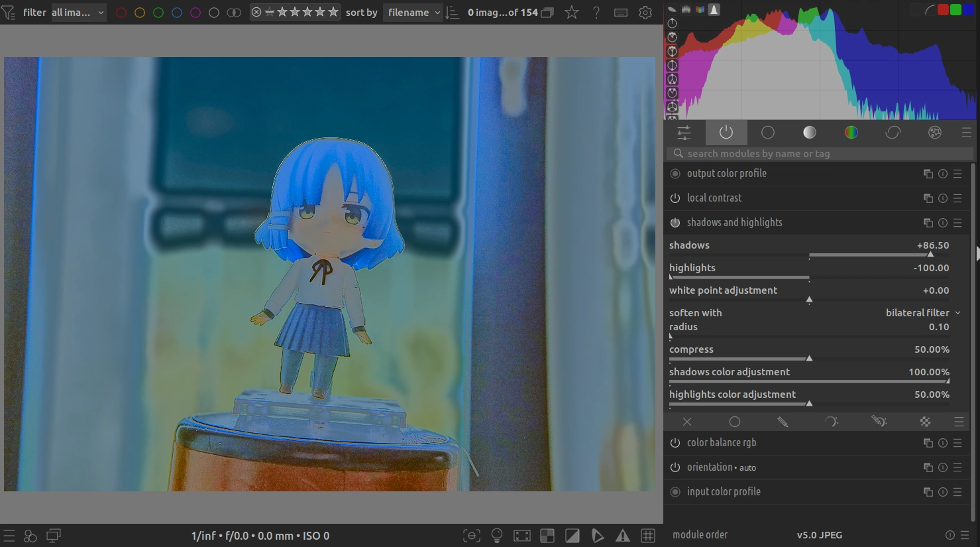The height and width of the screenshot is (547, 980).
Task: Filter by purple color label
Action: pos(195,13)
